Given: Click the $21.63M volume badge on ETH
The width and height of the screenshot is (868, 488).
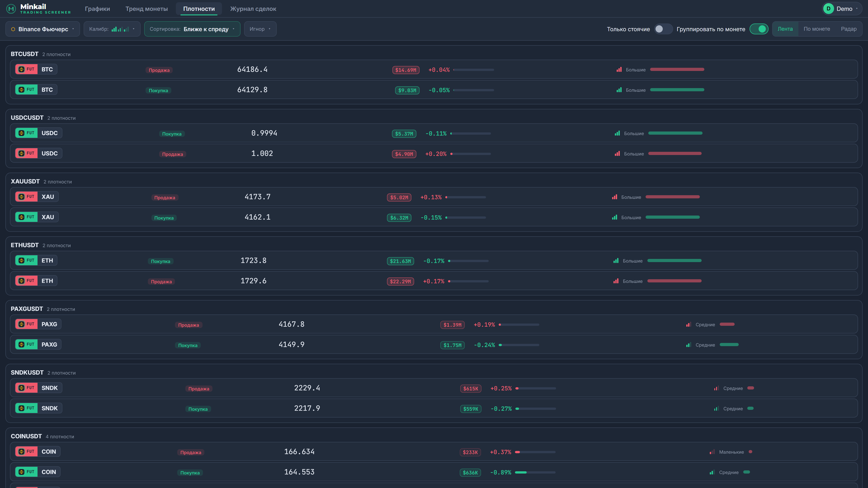Looking at the screenshot, I should [x=400, y=261].
